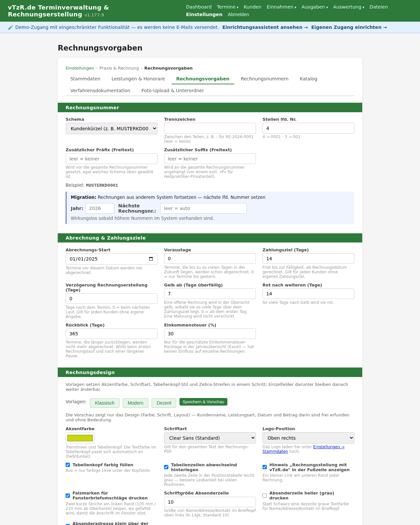Click Speichern & Vorschau button

click(203, 402)
